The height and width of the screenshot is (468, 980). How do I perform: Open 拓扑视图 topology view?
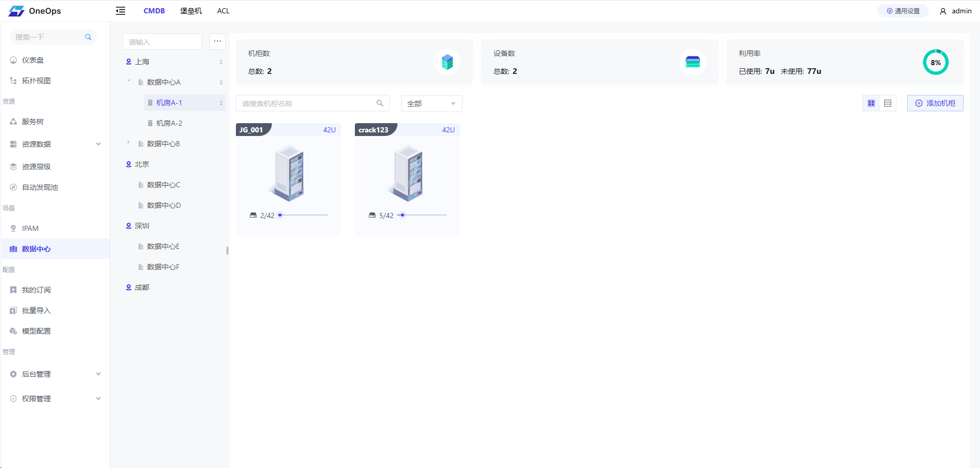pyautogui.click(x=36, y=81)
